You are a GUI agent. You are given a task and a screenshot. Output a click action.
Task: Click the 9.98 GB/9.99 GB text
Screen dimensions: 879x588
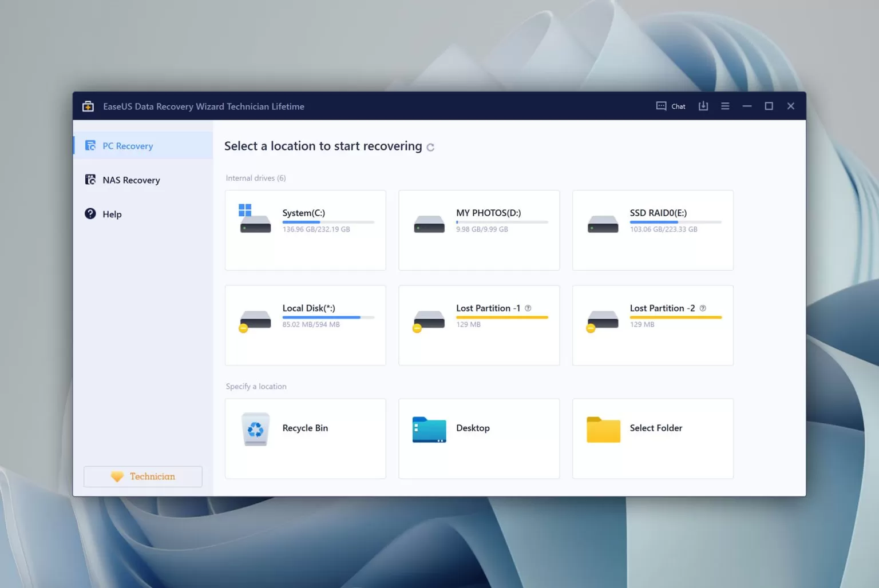(482, 229)
